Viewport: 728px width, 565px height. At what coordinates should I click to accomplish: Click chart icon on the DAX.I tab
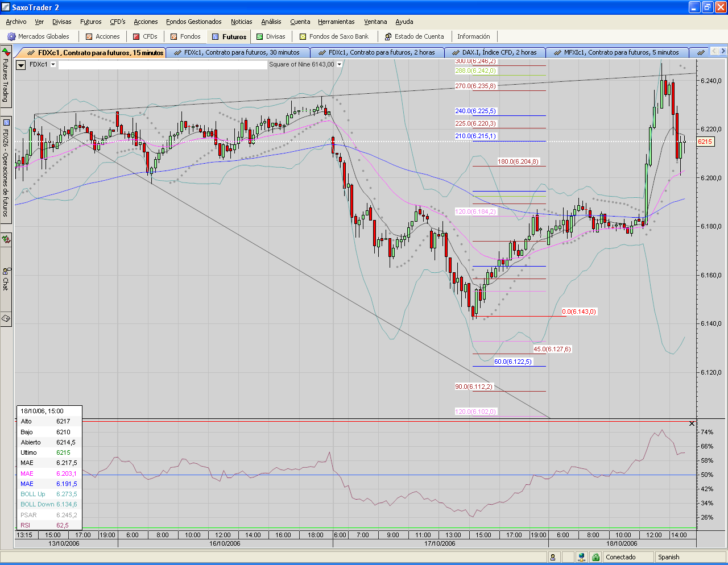tap(456, 52)
